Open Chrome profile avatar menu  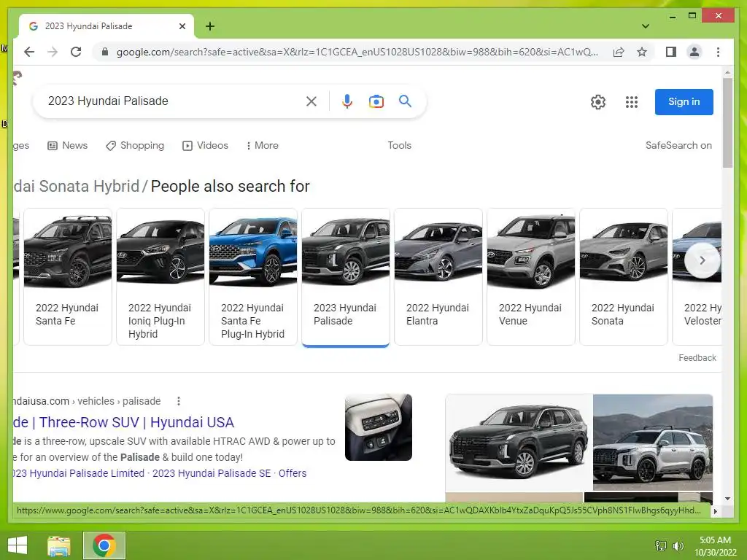(694, 52)
